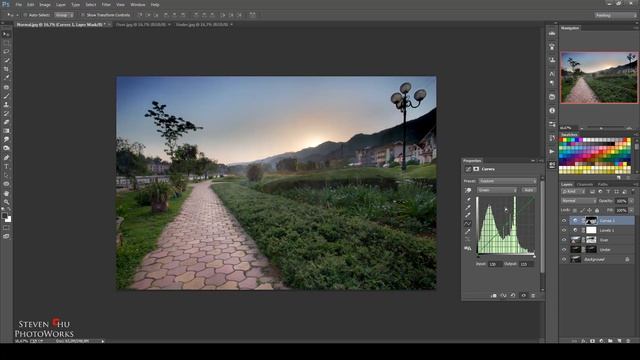Select the Levels 1 layer name
Image resolution: width=640 pixels, height=360 pixels.
607,230
